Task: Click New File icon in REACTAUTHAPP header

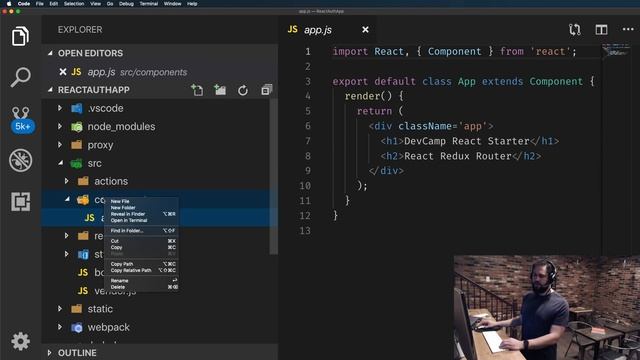Action: click(x=197, y=90)
